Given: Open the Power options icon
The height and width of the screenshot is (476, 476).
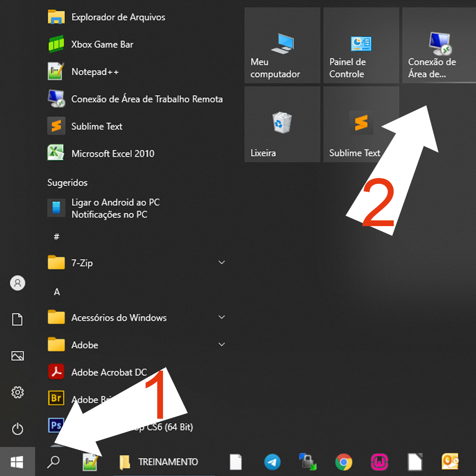Looking at the screenshot, I should 17,429.
